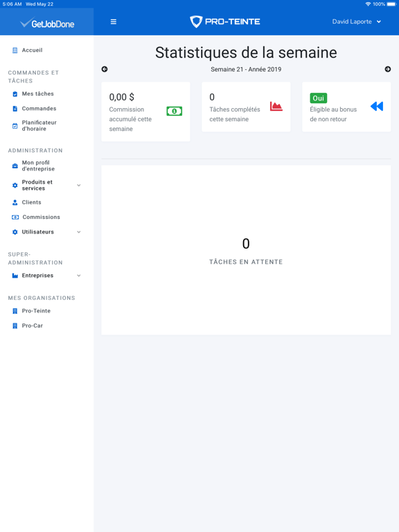
Task: Select Entreprises label
Action: point(37,276)
